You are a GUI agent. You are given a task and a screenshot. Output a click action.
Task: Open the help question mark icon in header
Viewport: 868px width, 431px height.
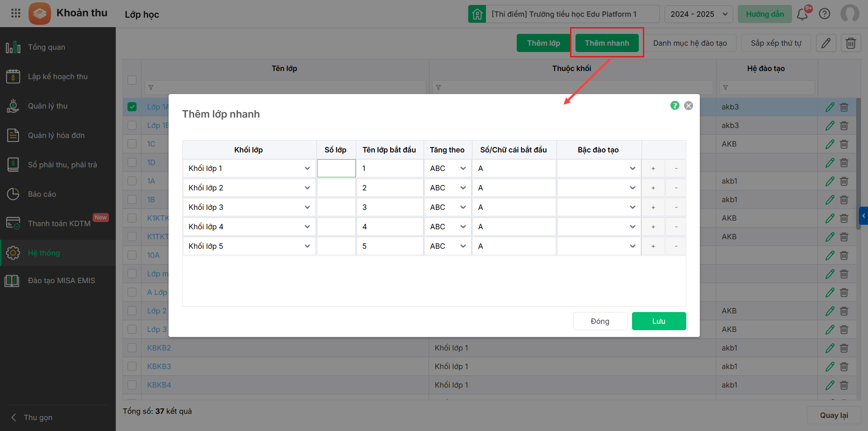(x=825, y=14)
